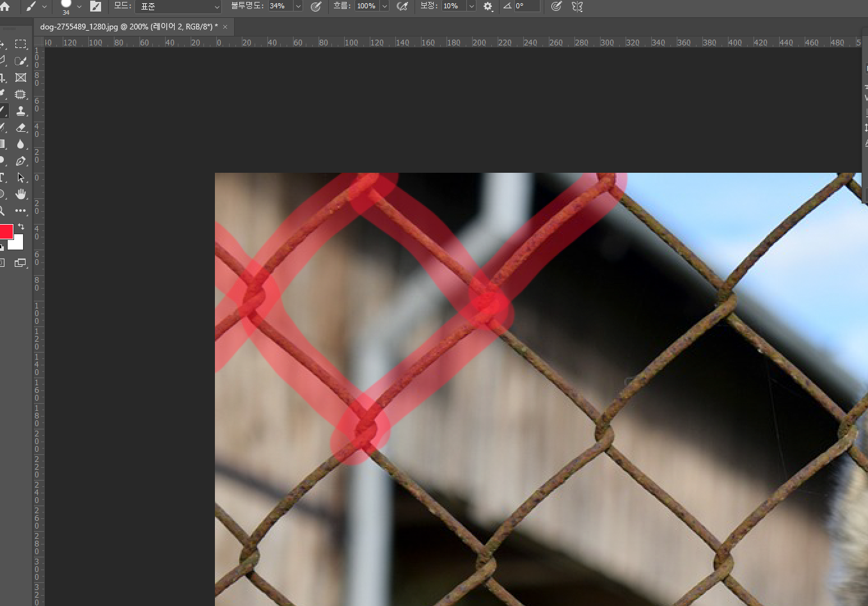
Task: Select the Path Selection arrow tool
Action: [x=21, y=177]
